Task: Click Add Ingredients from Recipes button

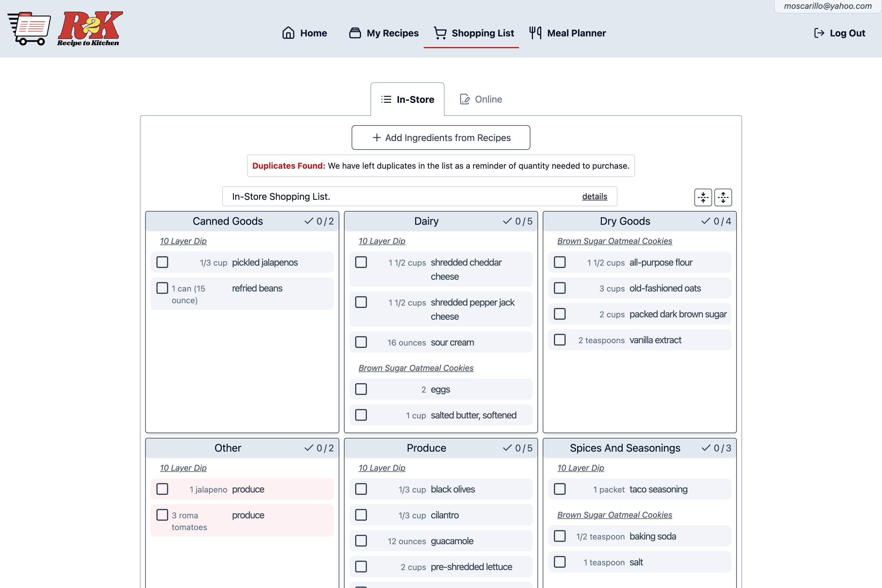Action: click(x=441, y=138)
